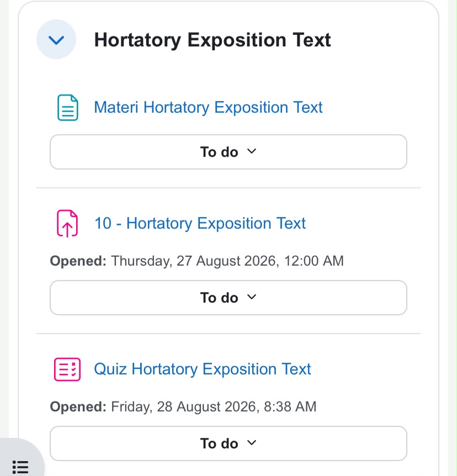Open the course index list icon
The width and height of the screenshot is (457, 476).
(x=20, y=467)
